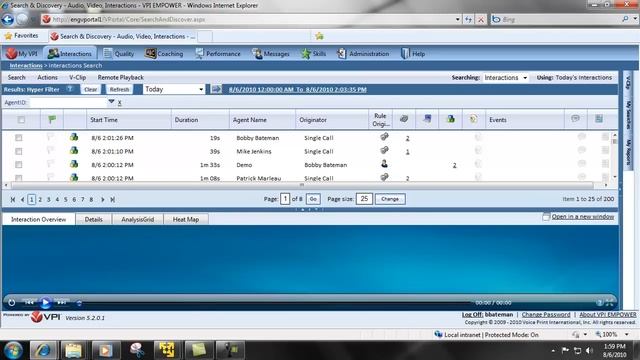This screenshot has height=360, width=640.
Task: Click rule originator icon in Bobby Bateman row
Action: tap(384, 137)
